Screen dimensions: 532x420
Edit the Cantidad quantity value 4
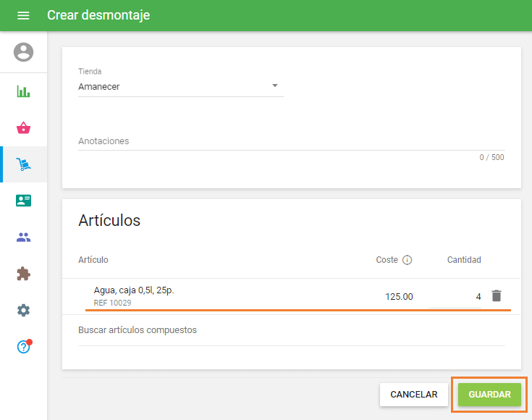[x=455, y=297]
